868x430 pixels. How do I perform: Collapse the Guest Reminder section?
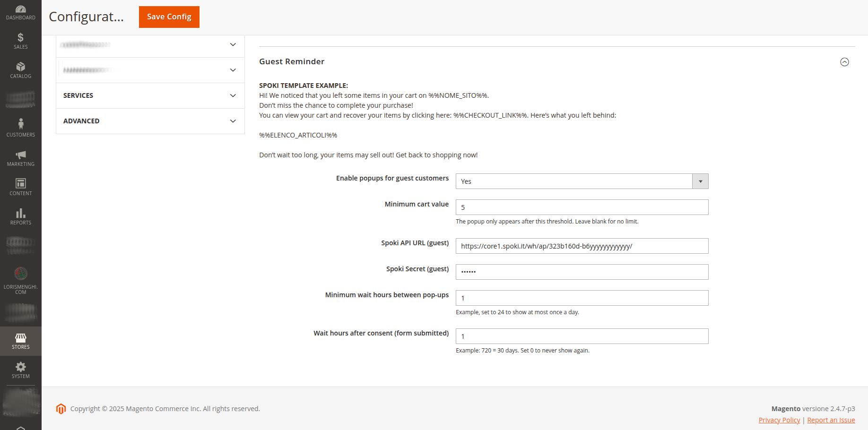click(x=844, y=62)
